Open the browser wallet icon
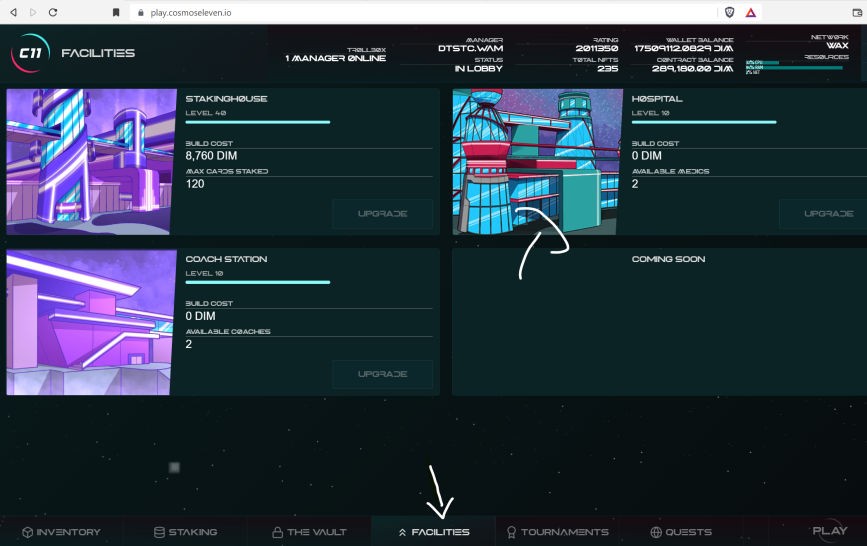Image resolution: width=867 pixels, height=546 pixels. 857,12
